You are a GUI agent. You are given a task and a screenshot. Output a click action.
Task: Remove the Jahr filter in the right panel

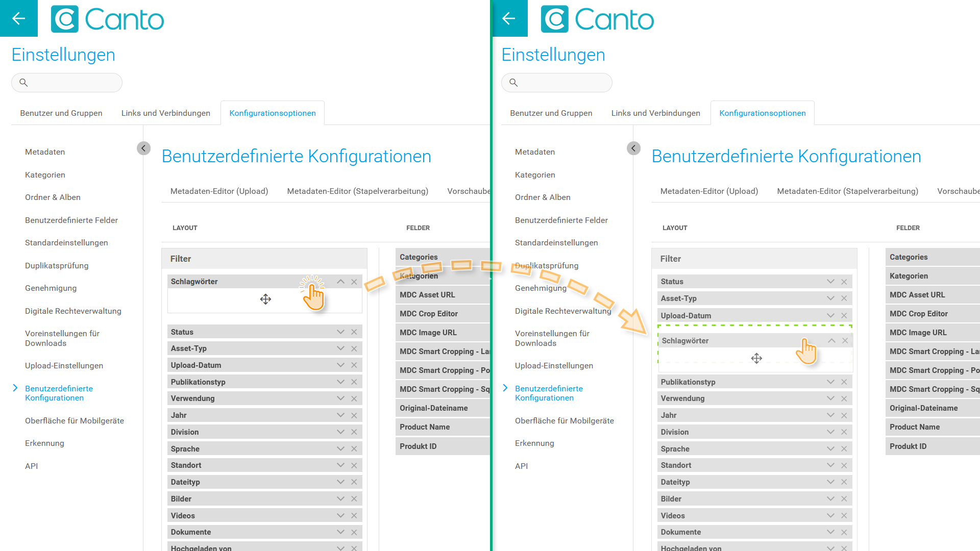(x=844, y=415)
